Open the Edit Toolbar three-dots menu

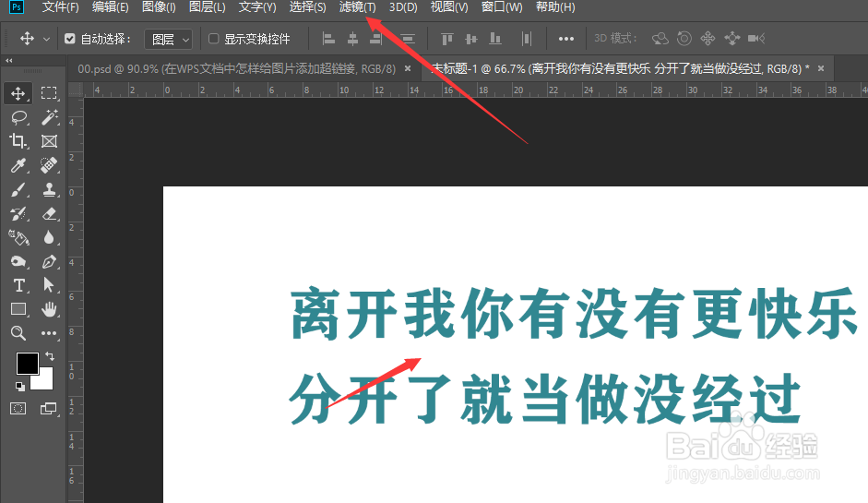tap(49, 333)
